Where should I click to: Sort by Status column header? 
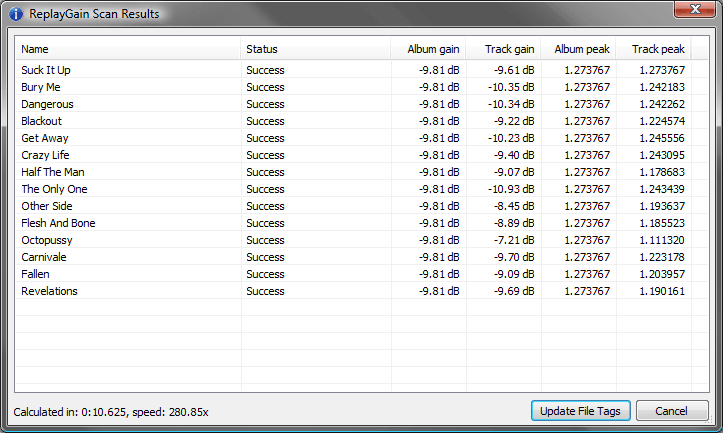[315, 49]
